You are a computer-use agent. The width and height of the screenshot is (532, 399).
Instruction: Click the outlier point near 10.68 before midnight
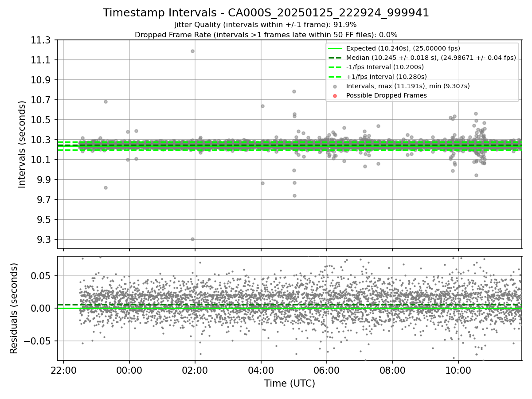(106, 102)
